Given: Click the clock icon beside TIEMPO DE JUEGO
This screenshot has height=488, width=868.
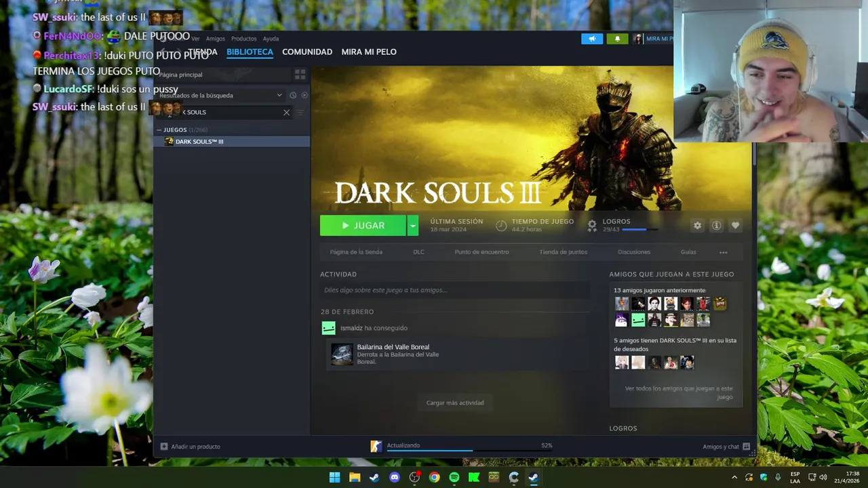Looking at the screenshot, I should pos(501,226).
